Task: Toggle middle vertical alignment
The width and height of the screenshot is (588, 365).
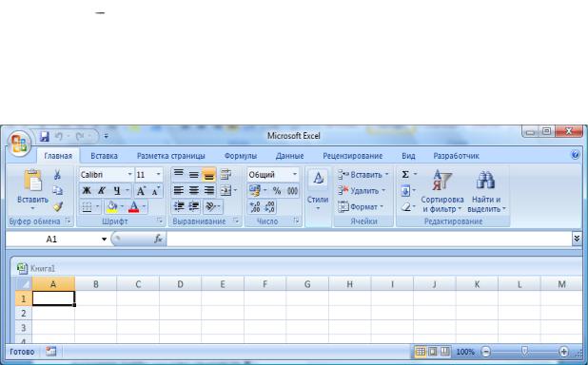Action: [x=194, y=174]
